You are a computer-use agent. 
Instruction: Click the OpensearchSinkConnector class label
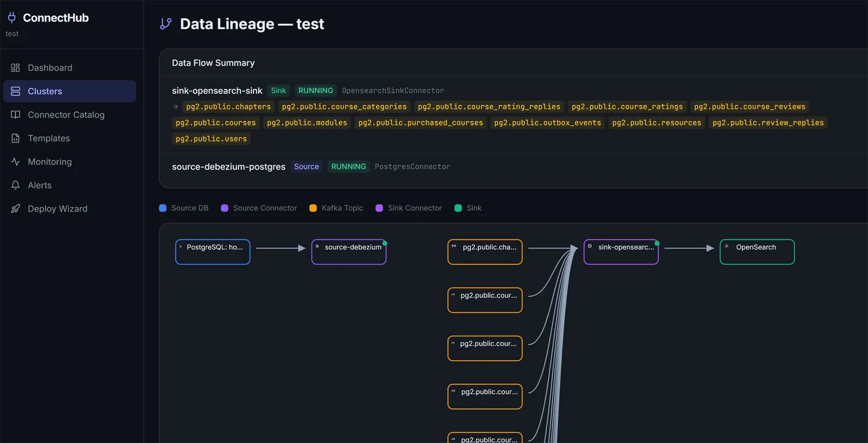click(x=393, y=91)
